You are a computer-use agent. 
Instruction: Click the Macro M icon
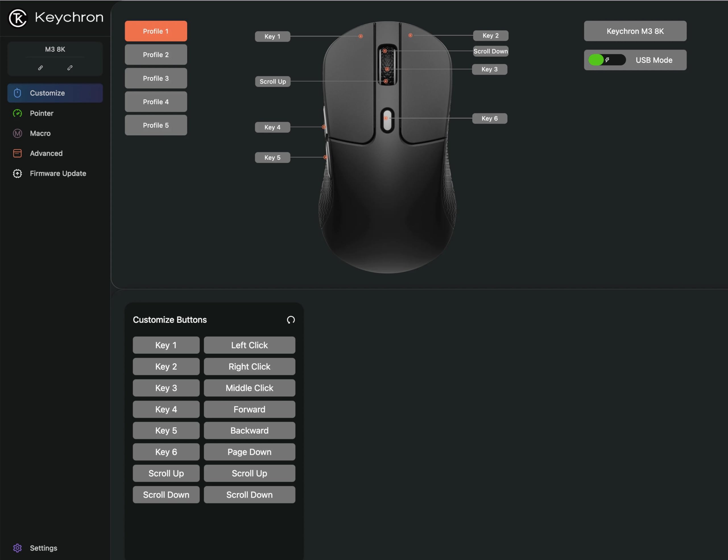17,133
